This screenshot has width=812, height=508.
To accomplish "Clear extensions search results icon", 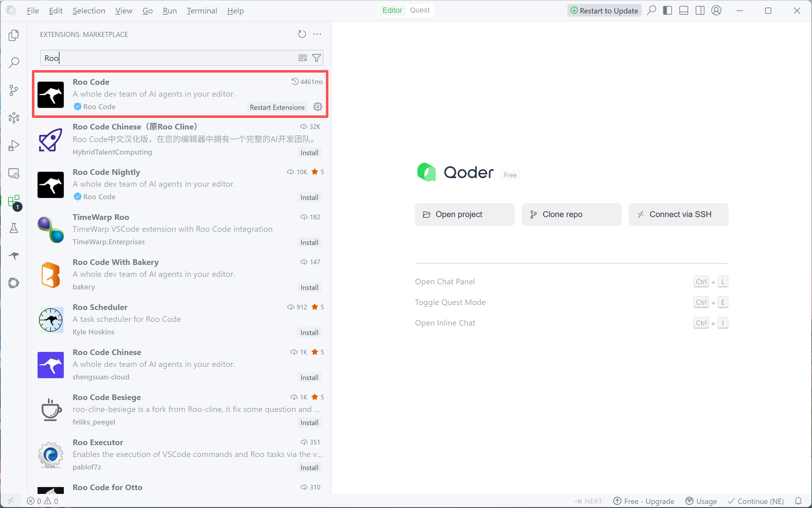I will [302, 58].
